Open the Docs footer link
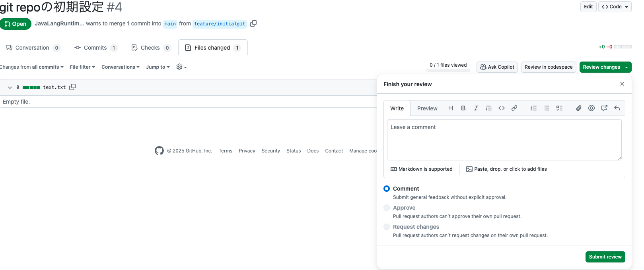Image resolution: width=644 pixels, height=270 pixels. click(x=313, y=151)
